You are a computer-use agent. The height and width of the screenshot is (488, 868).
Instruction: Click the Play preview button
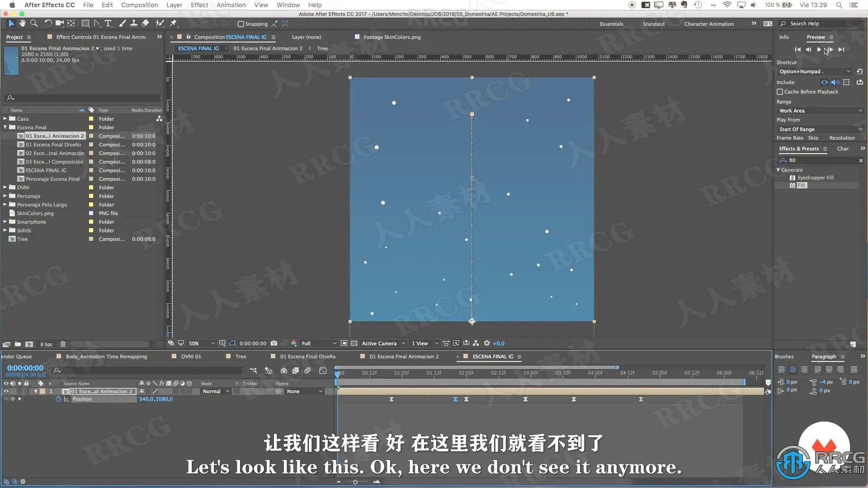[819, 50]
